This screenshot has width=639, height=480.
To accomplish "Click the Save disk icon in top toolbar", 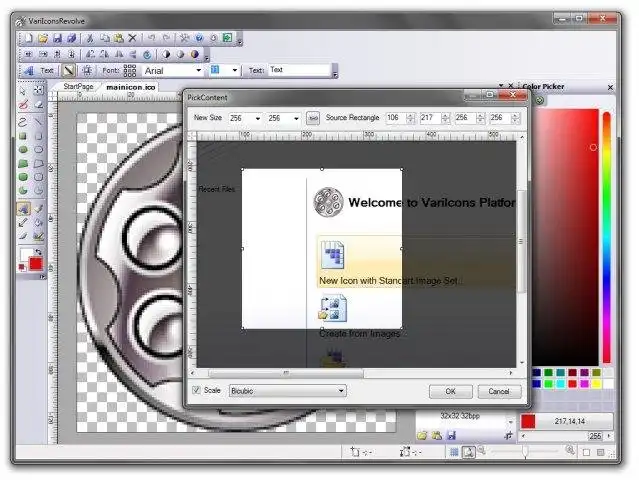I will pos(57,38).
